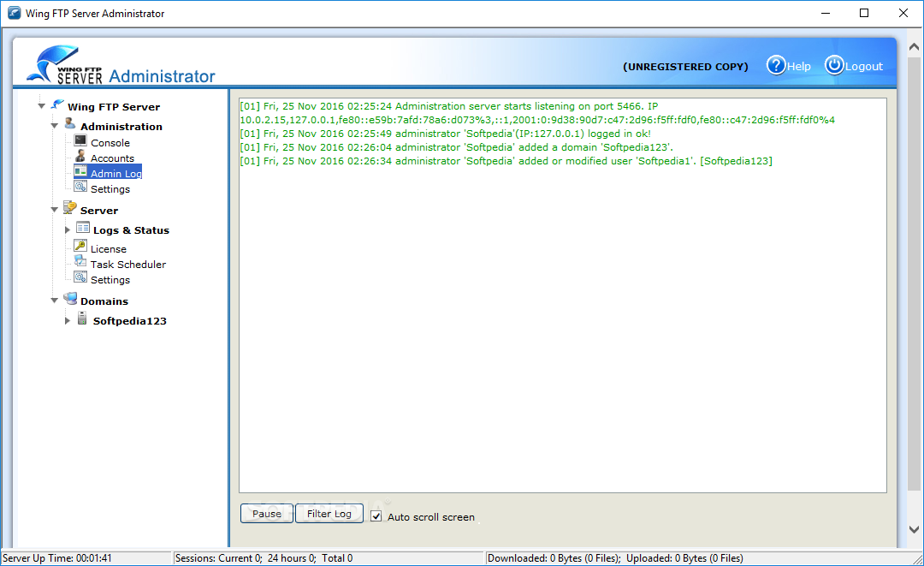
Task: Uncheck the Auto scroll screen checkbox
Action: pyautogui.click(x=376, y=516)
